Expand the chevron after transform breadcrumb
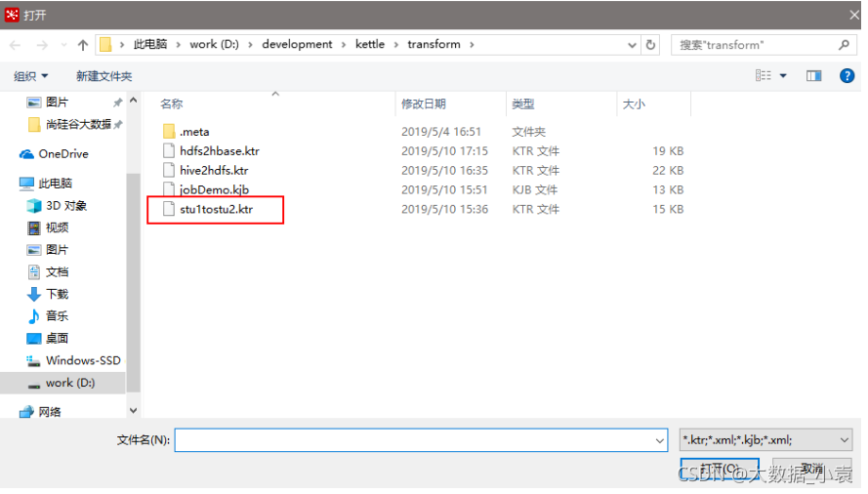This screenshot has height=494, width=868. tap(472, 45)
